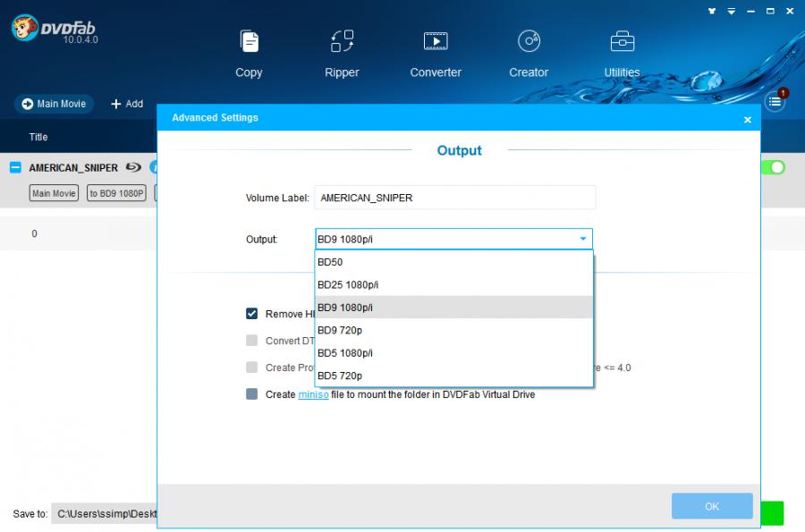Click the blue info icon next to AMERICAN_SNIPER
Screen dimensions: 805x532
(x=153, y=167)
